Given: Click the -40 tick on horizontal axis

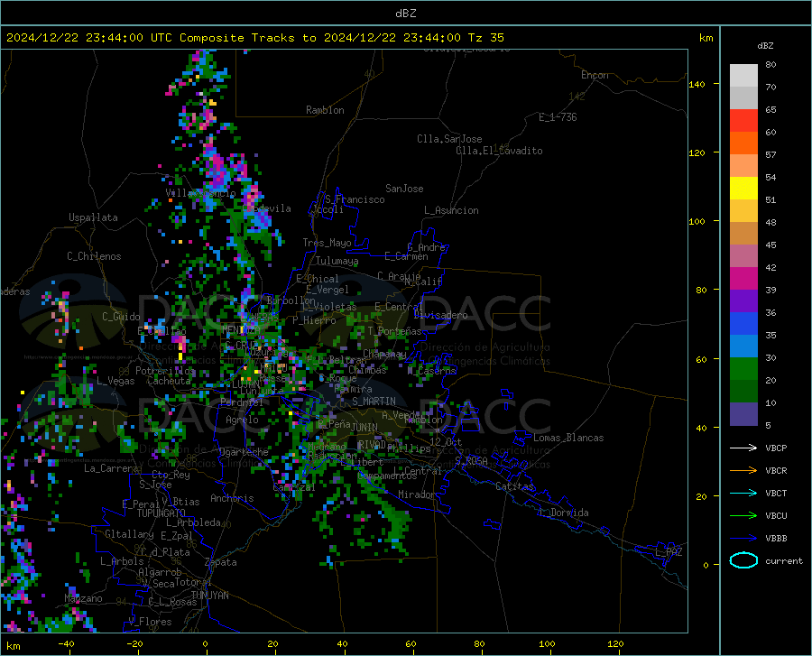Looking at the screenshot, I should pos(66,644).
